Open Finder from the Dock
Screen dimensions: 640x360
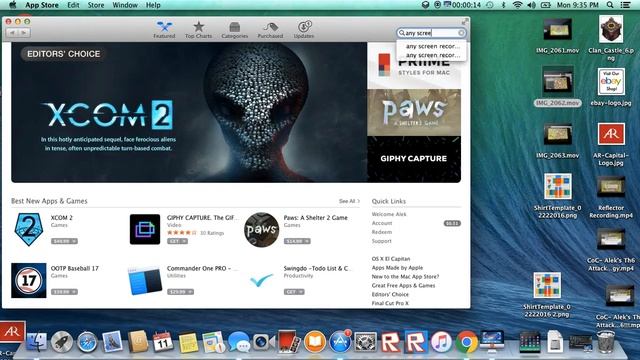coord(37,341)
